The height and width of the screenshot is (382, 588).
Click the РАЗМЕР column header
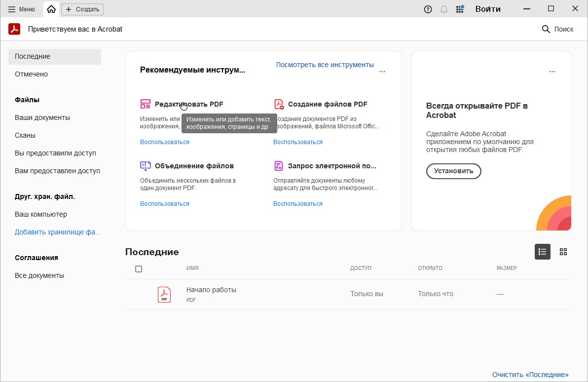click(507, 268)
